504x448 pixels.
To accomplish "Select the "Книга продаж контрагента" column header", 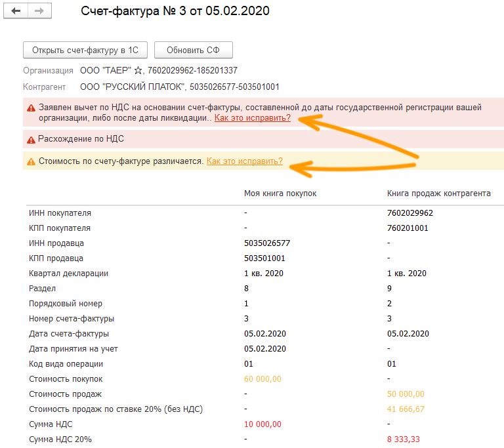I will pos(439,193).
